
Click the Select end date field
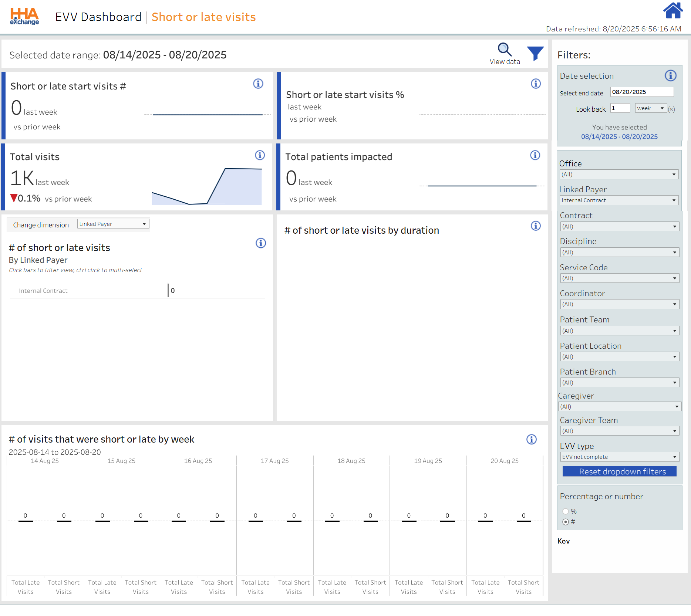[641, 92]
